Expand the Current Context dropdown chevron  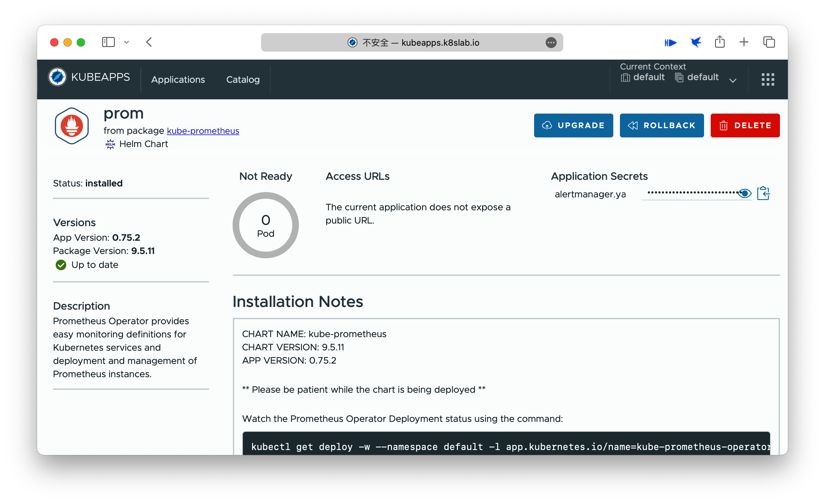pos(733,81)
